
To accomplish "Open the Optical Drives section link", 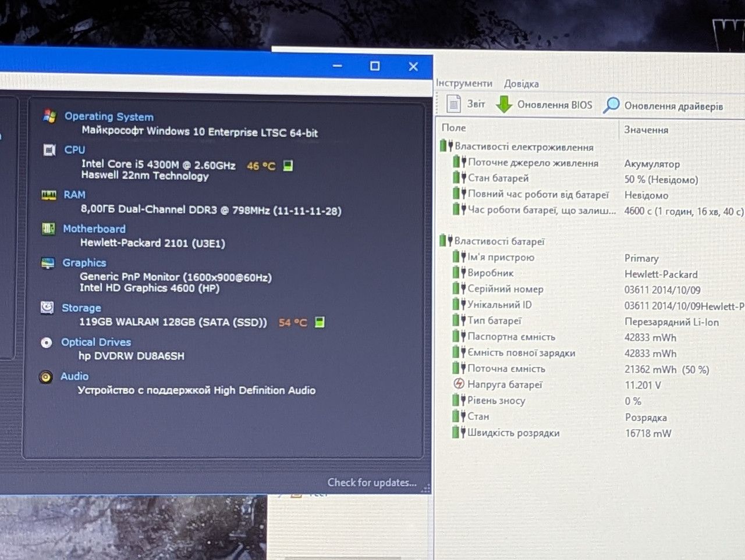I will tap(96, 342).
